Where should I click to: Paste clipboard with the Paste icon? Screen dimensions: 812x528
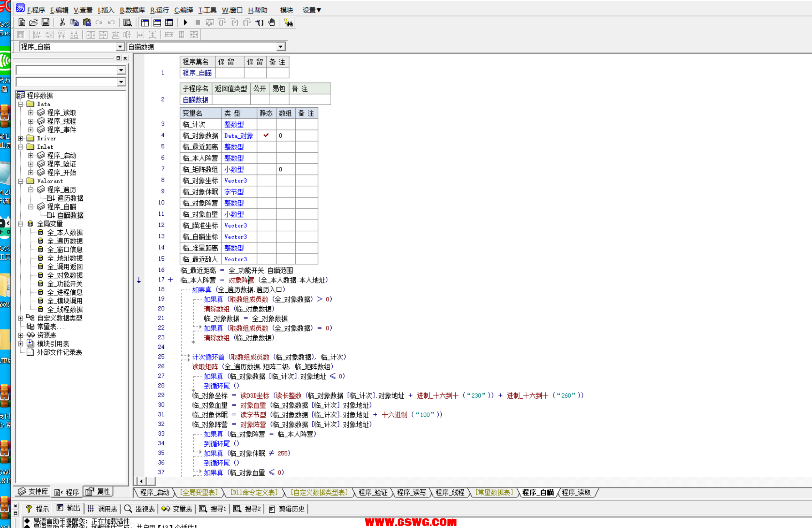click(x=87, y=22)
